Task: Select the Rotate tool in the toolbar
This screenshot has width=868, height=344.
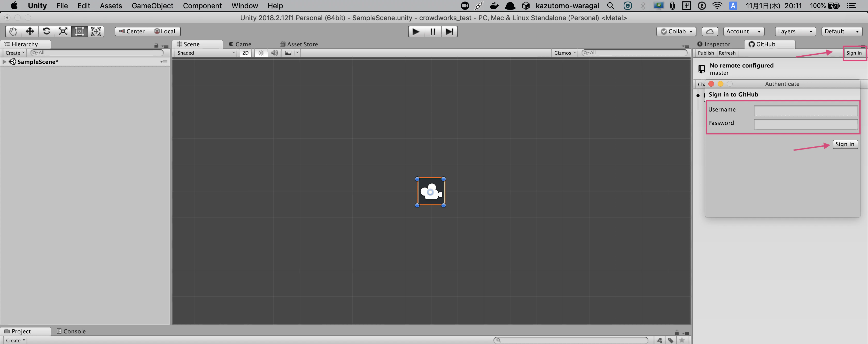Action: pos(47,31)
